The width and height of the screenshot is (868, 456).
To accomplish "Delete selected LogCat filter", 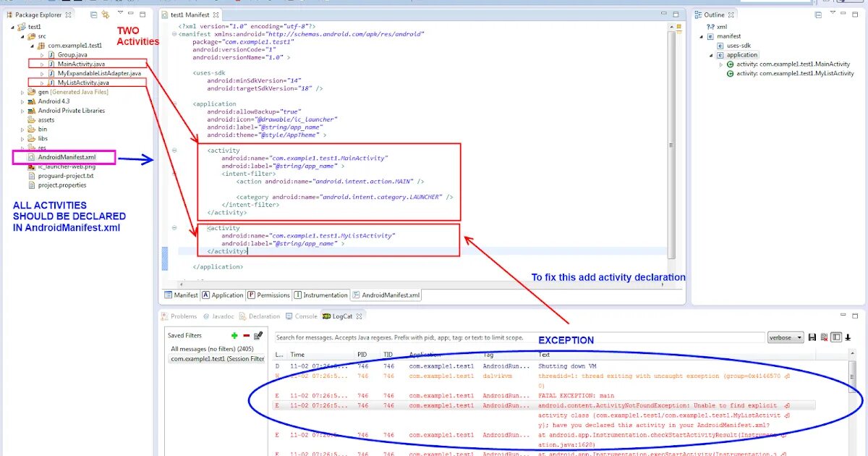I will coord(247,336).
